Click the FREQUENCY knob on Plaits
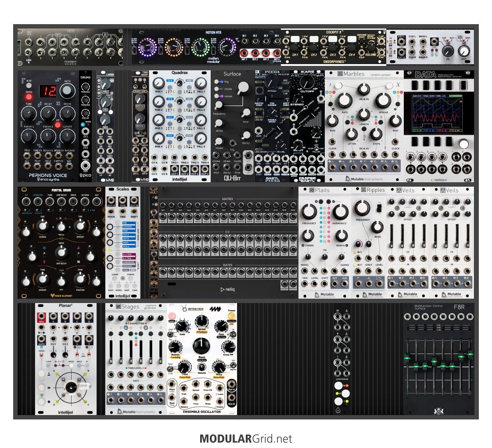Viewport: 492px width, 448px height. click(309, 212)
